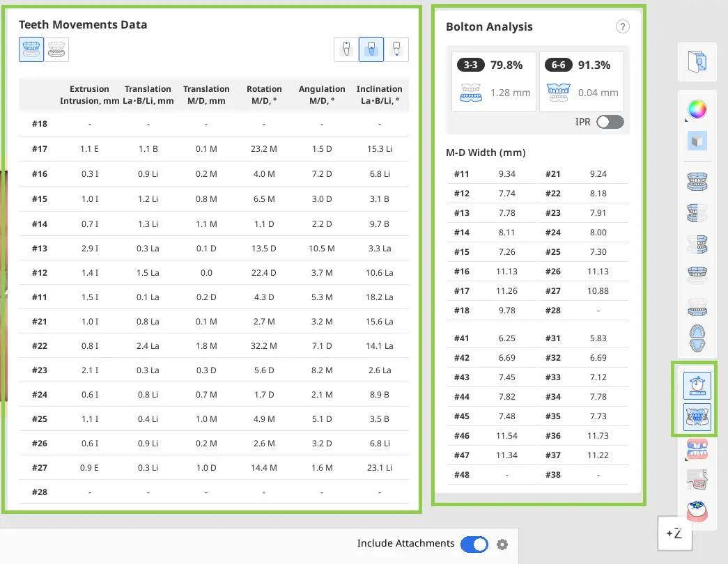Select the 3-3 anterior Bolton ratio card
Viewport: 728px width, 564px height.
493,81
